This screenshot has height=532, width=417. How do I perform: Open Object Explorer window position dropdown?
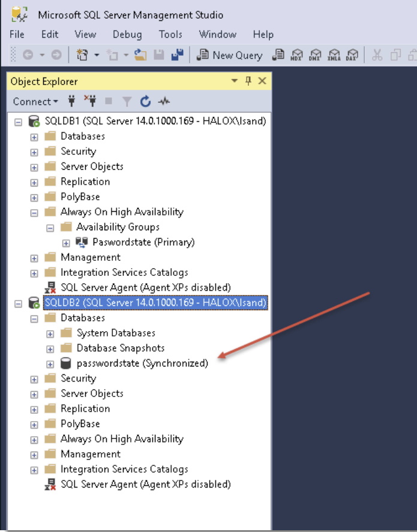235,81
